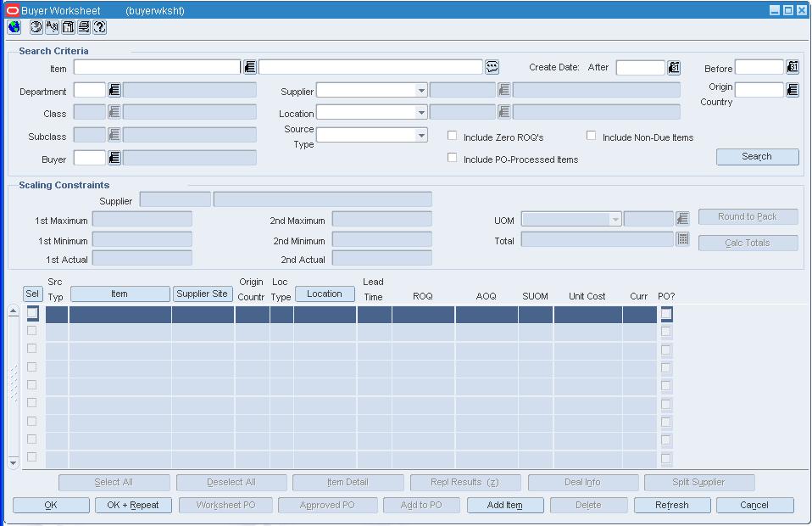
Task: Click the Supplier Site column header button
Action: pyautogui.click(x=202, y=294)
